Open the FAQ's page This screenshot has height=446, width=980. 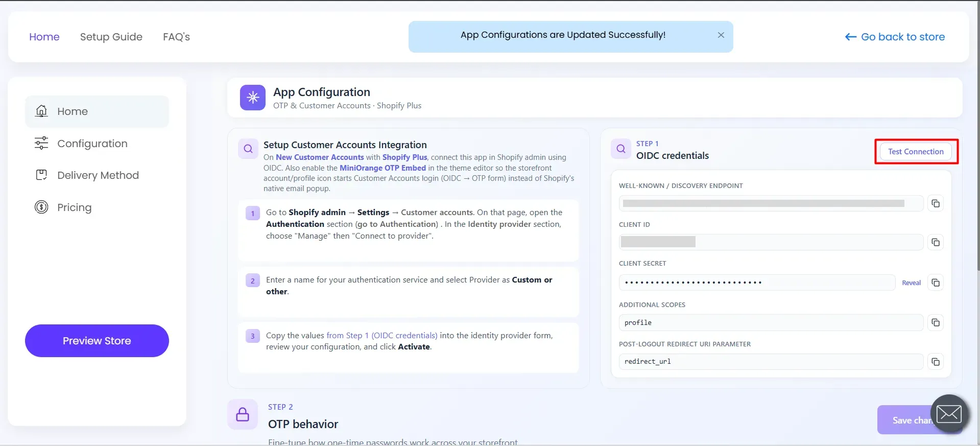177,37
